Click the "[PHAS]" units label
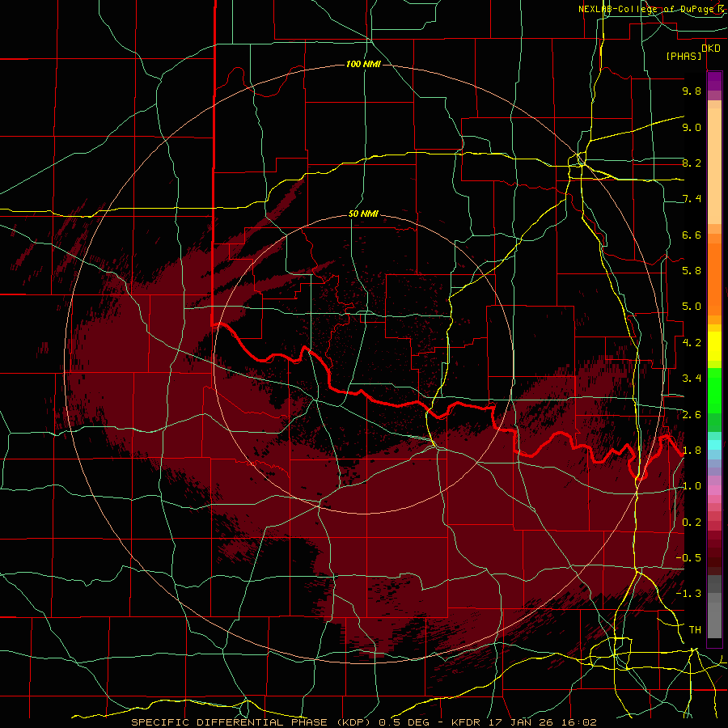Screen dimensions: 728x728 click(684, 57)
